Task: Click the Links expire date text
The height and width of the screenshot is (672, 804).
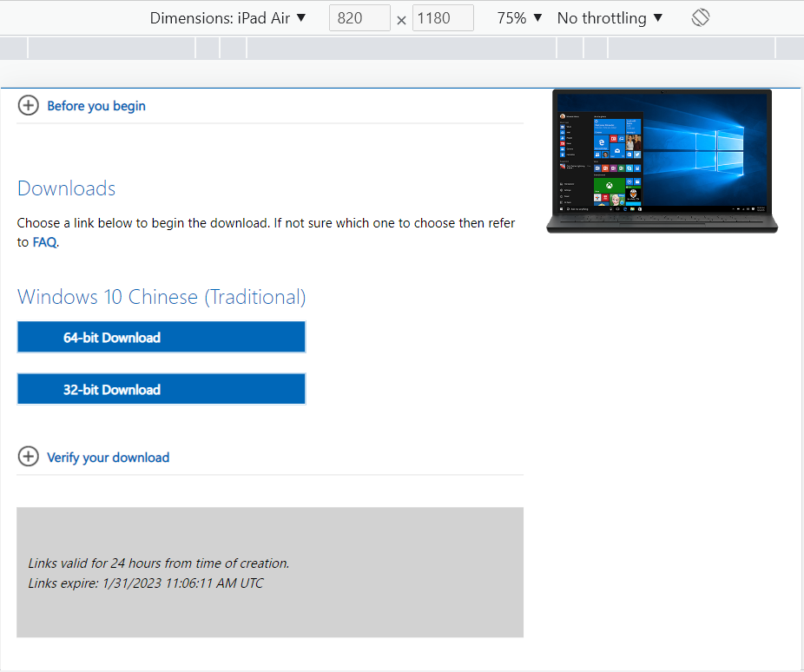Action: [146, 583]
